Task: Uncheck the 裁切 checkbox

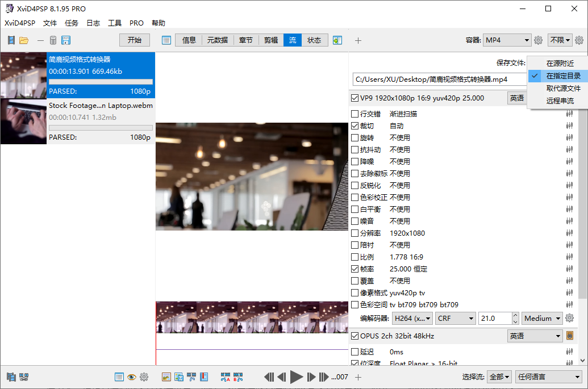Action: tap(355, 126)
